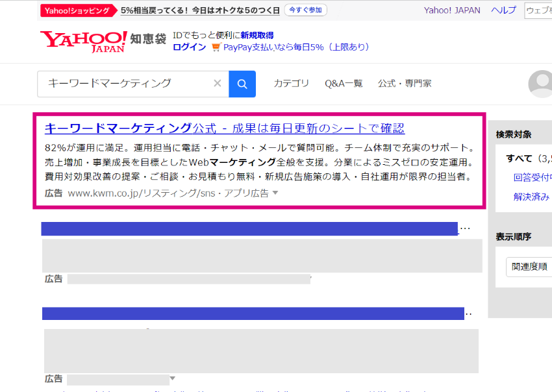
Task: Select the すべて search target
Action: [x=520, y=158]
